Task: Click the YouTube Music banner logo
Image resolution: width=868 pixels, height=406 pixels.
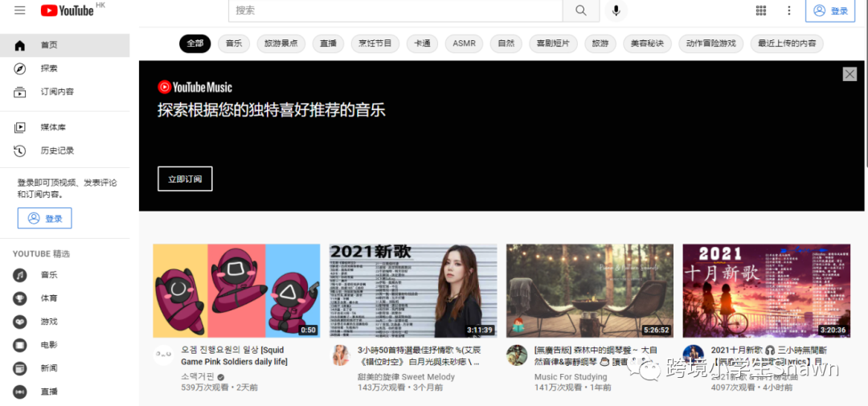Action: (x=194, y=87)
